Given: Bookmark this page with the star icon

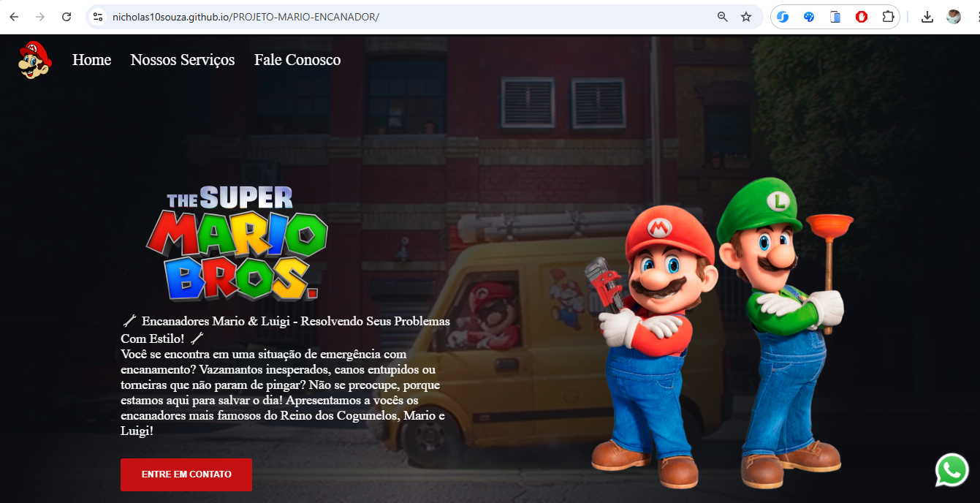Looking at the screenshot, I should (746, 17).
